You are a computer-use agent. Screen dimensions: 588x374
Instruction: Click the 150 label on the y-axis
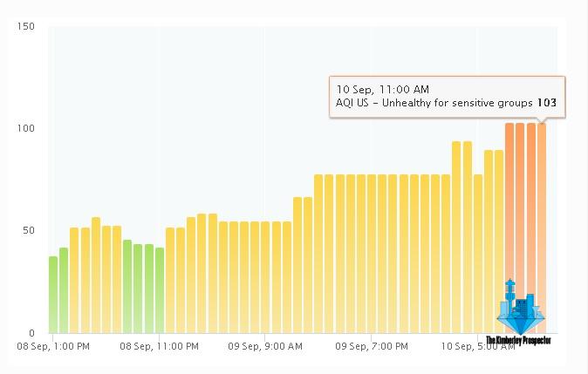25,26
